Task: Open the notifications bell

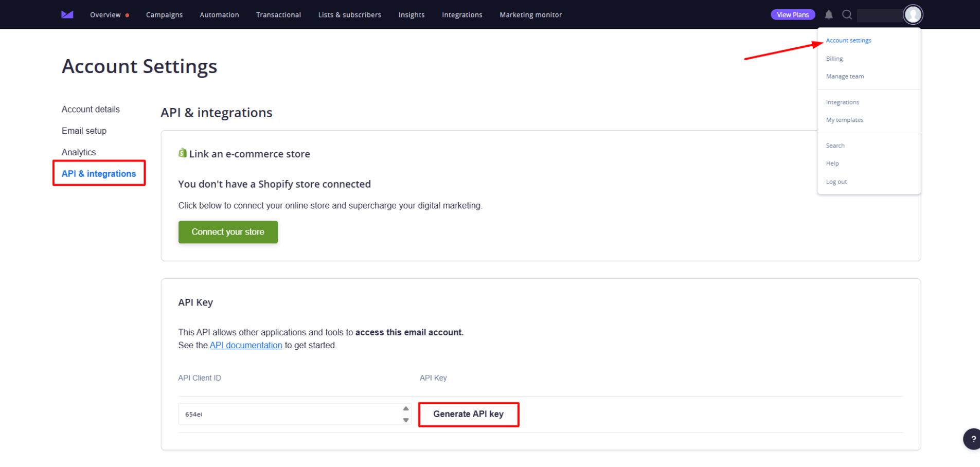Action: click(828, 14)
